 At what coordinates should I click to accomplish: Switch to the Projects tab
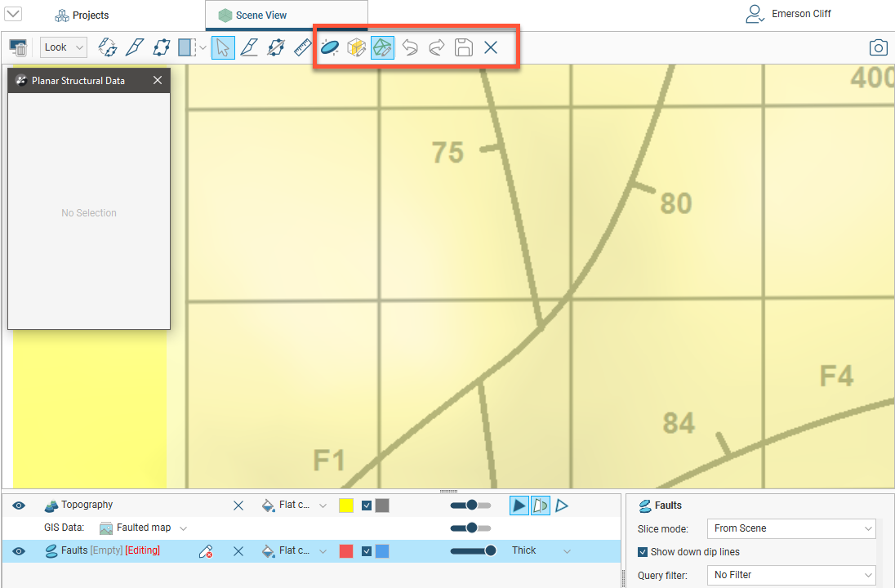tap(82, 16)
